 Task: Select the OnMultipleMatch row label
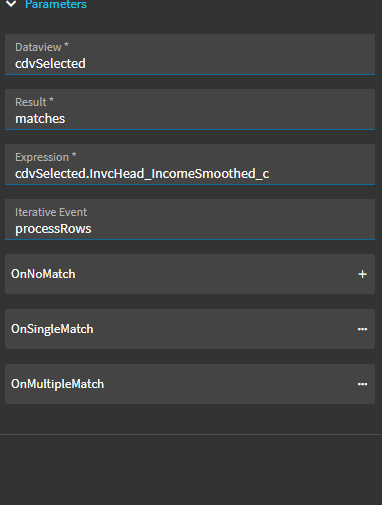point(57,384)
